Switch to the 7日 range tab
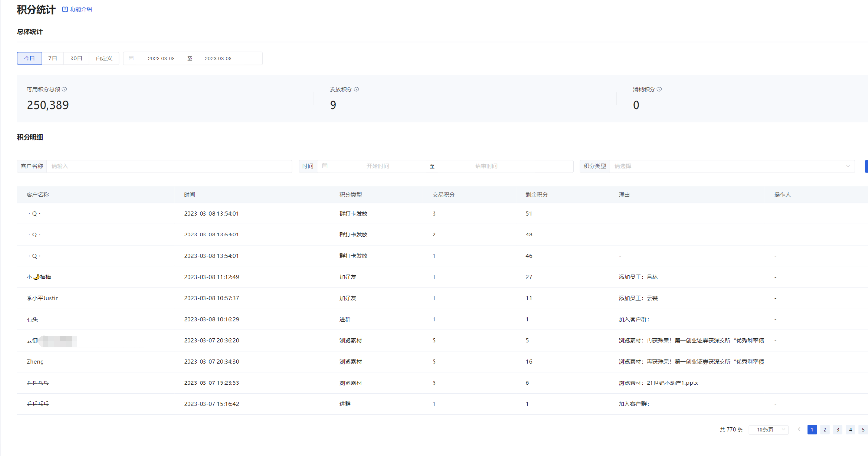Viewport: 868px width, 456px height. (x=53, y=59)
